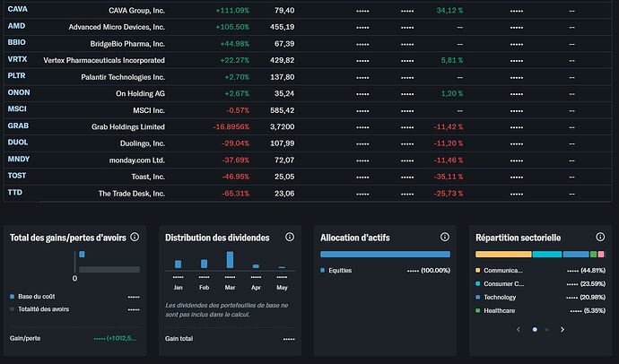Go to next sector breakdown page
The image size is (619, 364).
(x=562, y=330)
